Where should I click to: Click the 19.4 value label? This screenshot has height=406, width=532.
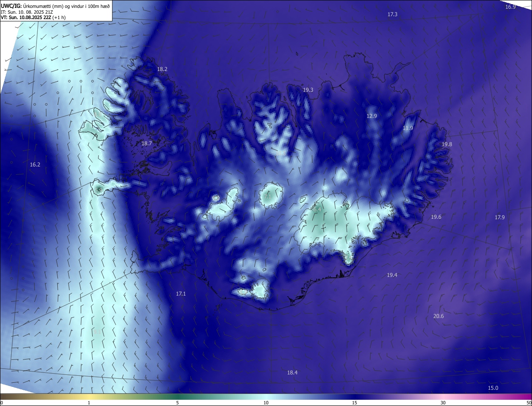[x=392, y=275]
